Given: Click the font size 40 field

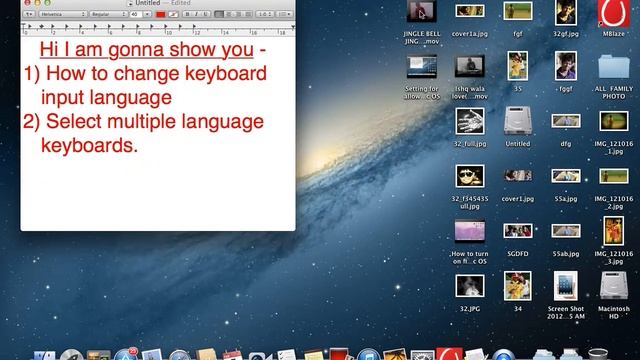Looking at the screenshot, I should (x=136, y=14).
